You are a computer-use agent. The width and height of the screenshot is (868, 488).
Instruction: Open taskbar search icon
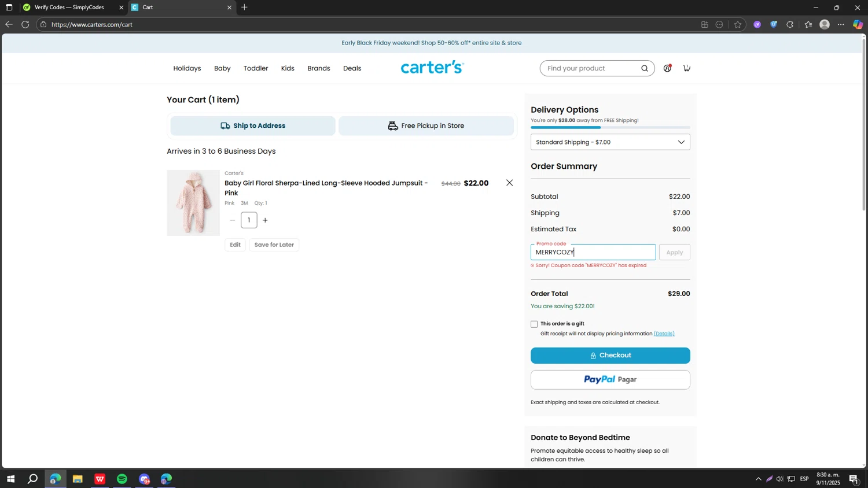33,479
